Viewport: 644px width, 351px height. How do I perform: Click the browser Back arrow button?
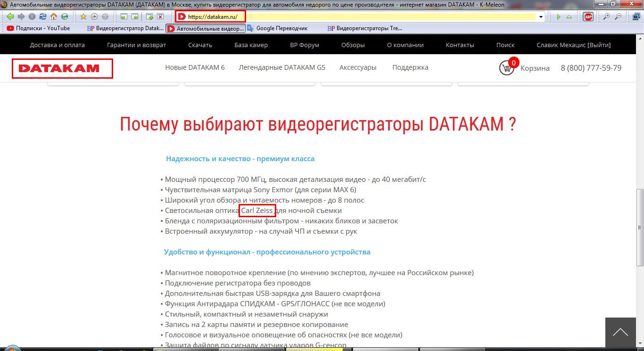tap(10, 16)
